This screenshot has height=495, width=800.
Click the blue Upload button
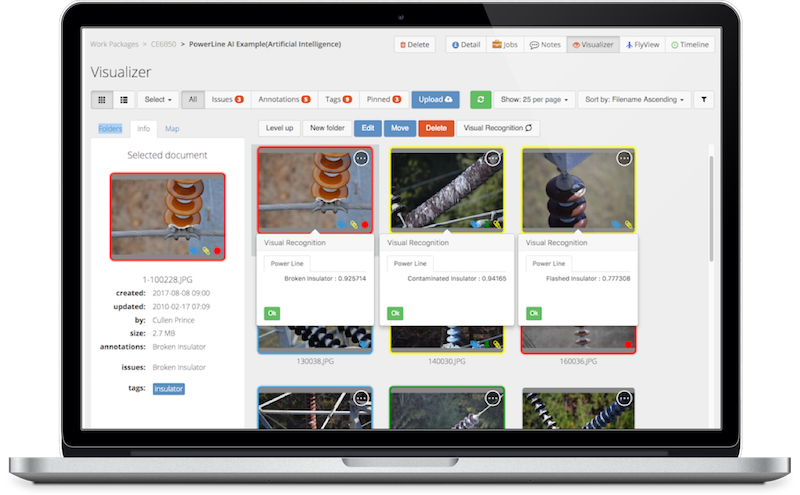[435, 100]
